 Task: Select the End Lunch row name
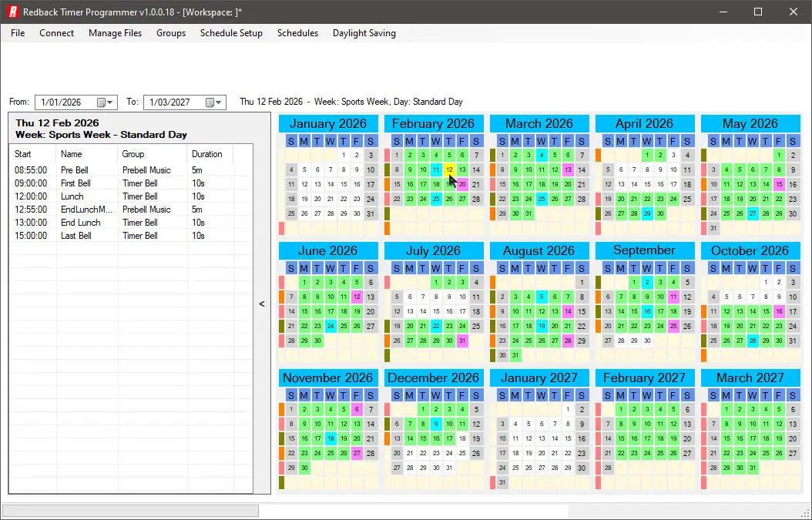pos(81,223)
